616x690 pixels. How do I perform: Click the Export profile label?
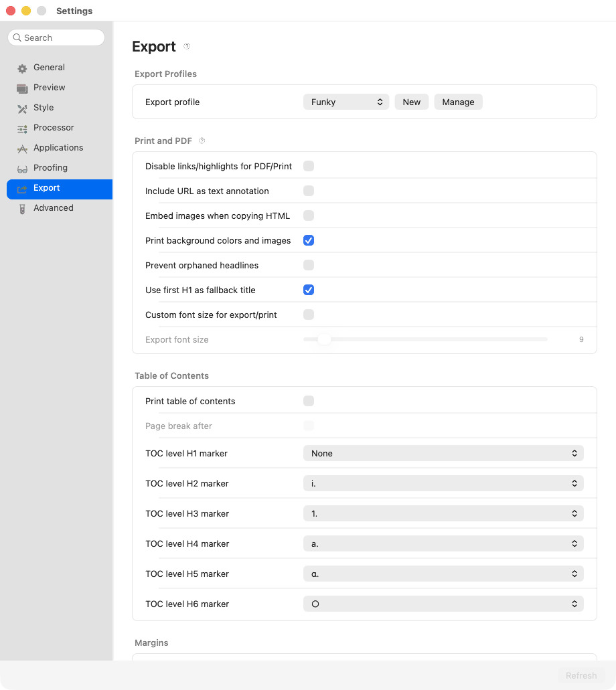pos(173,102)
